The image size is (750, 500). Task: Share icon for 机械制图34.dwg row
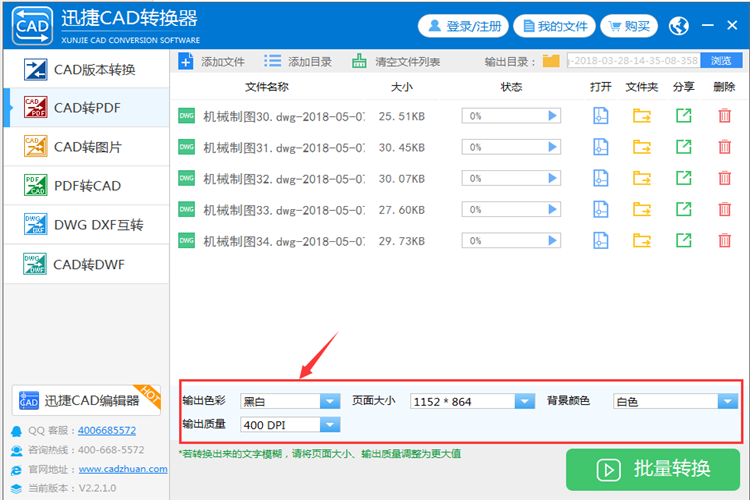click(684, 241)
